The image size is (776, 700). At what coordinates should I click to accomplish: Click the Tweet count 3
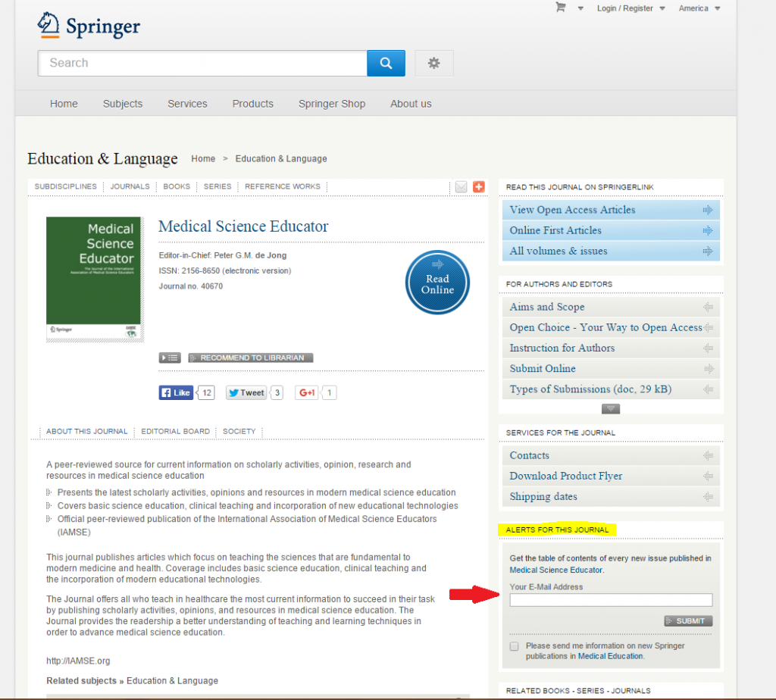277,392
